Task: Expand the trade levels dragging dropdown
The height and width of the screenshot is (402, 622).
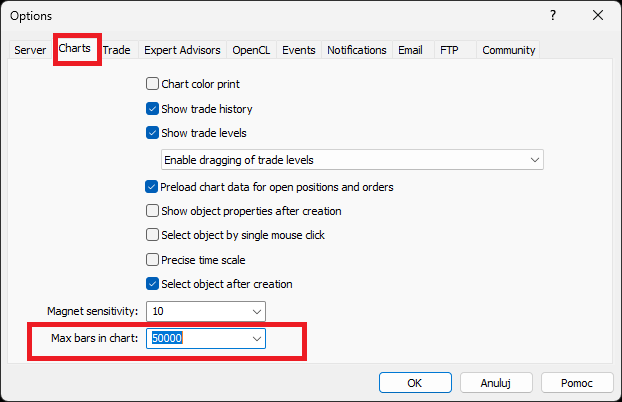Action: click(x=535, y=160)
